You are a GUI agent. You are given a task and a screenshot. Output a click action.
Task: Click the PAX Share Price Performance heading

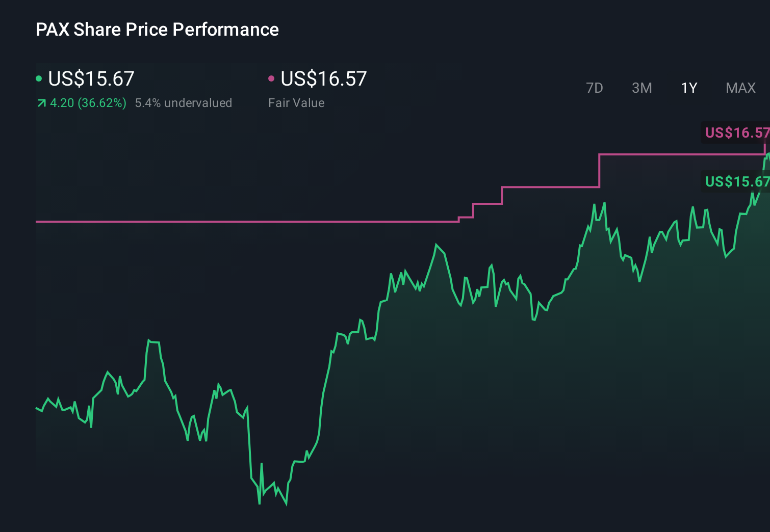(x=157, y=29)
